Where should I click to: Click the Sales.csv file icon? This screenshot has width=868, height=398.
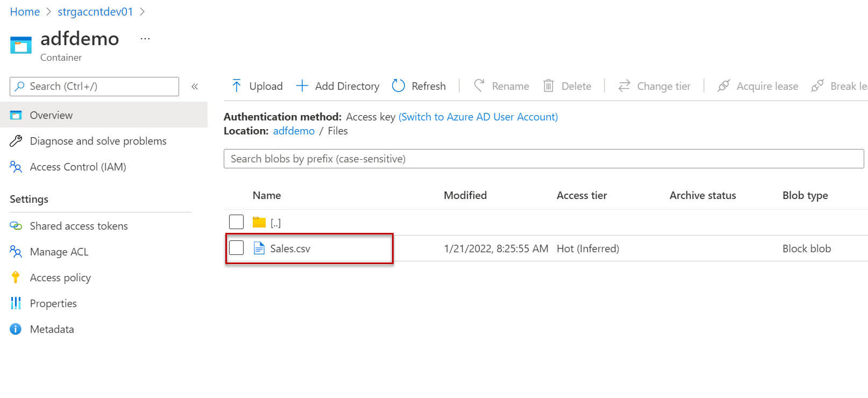(x=259, y=248)
